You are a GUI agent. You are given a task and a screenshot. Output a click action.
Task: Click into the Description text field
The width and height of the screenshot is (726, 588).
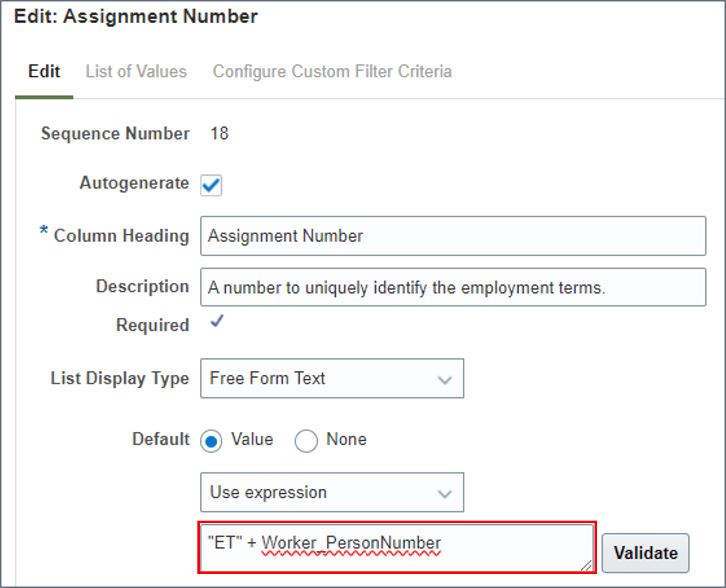click(453, 287)
